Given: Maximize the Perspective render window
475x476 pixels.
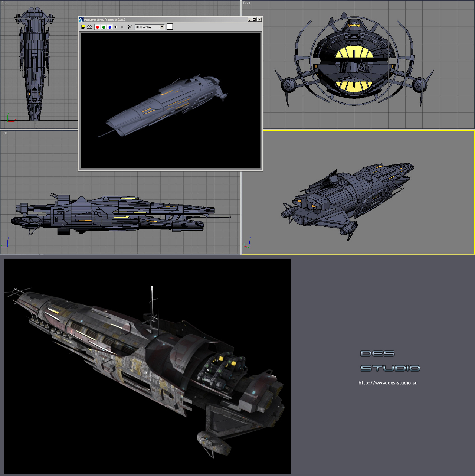Looking at the screenshot, I should click(255, 20).
